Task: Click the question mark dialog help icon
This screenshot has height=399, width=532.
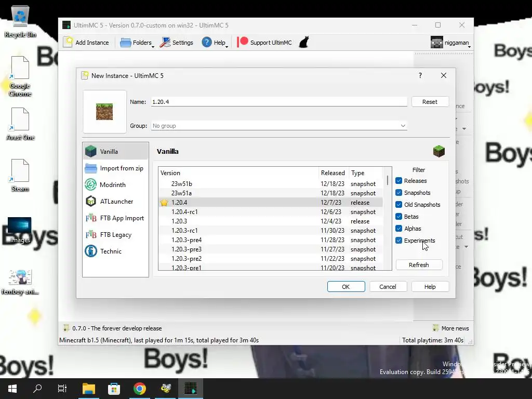Action: (420, 75)
